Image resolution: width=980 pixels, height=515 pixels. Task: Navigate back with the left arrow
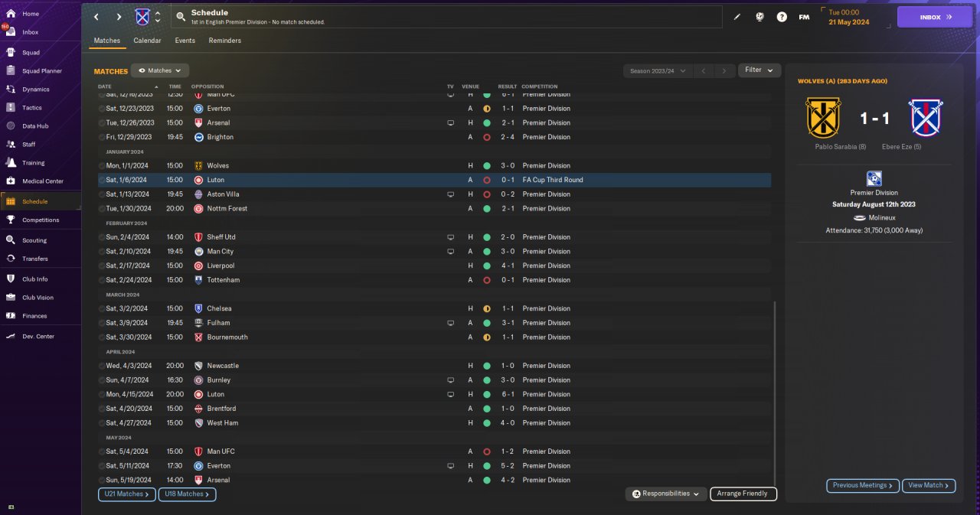point(96,17)
